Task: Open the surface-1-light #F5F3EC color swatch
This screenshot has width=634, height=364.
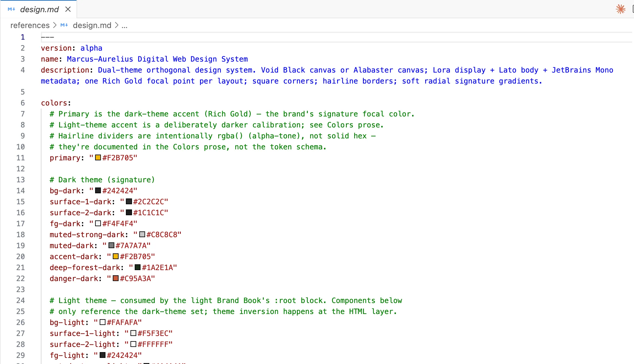Action: click(x=133, y=333)
